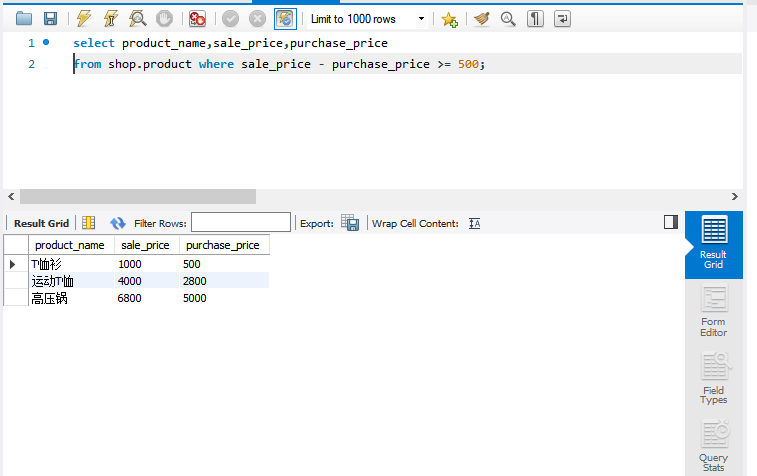This screenshot has height=476, width=757.
Task: Export recordset to file icon
Action: pos(350,223)
